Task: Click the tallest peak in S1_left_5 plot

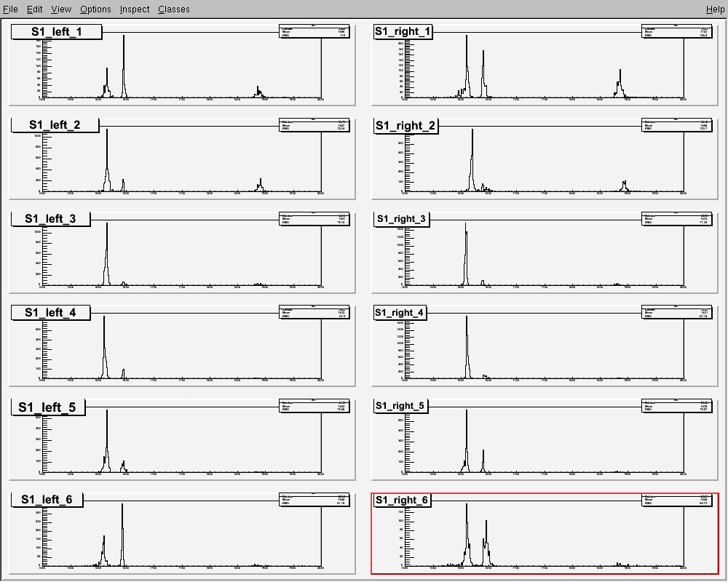Action: [x=107, y=441]
